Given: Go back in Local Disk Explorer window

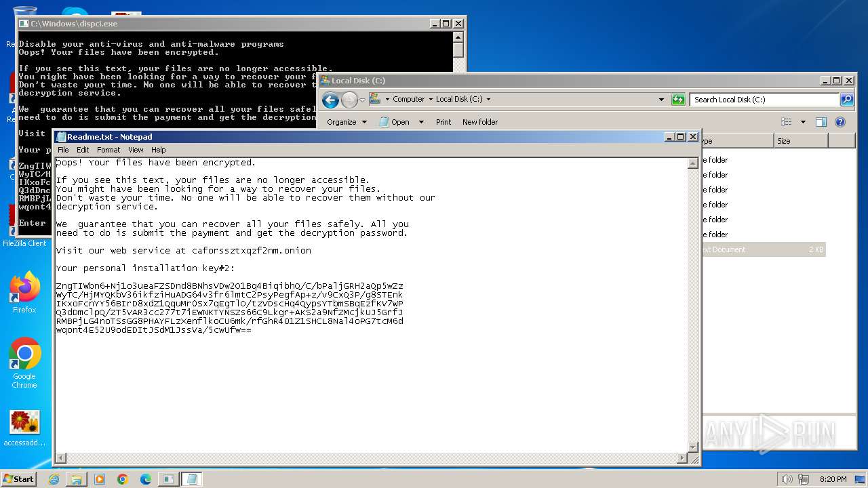Looking at the screenshot, I should click(330, 100).
